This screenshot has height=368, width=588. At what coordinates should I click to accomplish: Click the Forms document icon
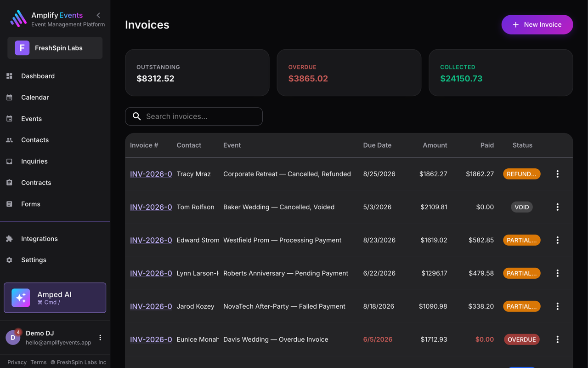[9, 204]
